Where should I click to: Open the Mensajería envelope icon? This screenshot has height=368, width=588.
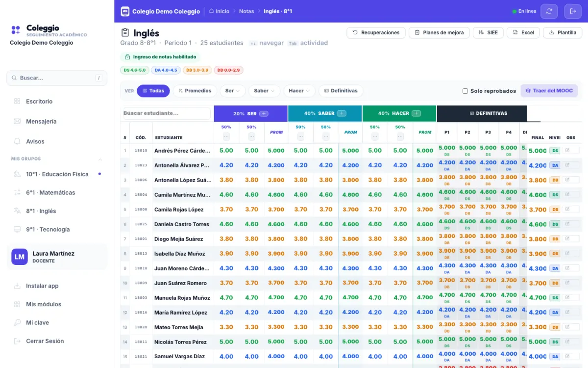point(17,121)
